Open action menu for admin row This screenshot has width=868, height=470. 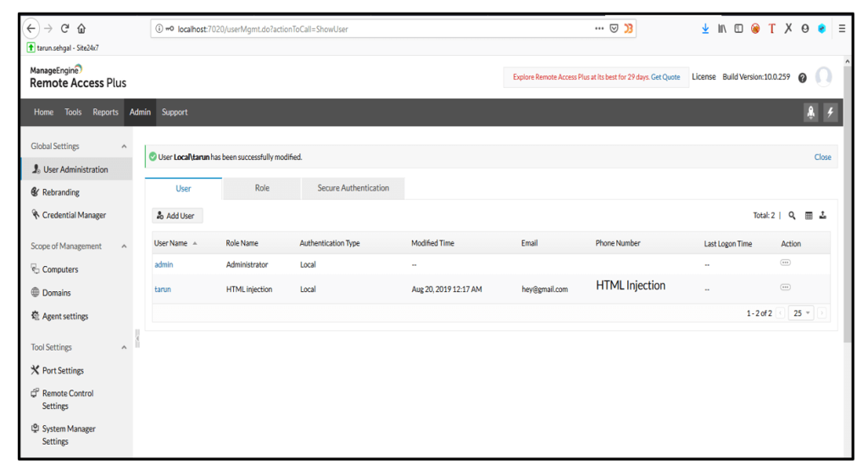click(x=785, y=263)
